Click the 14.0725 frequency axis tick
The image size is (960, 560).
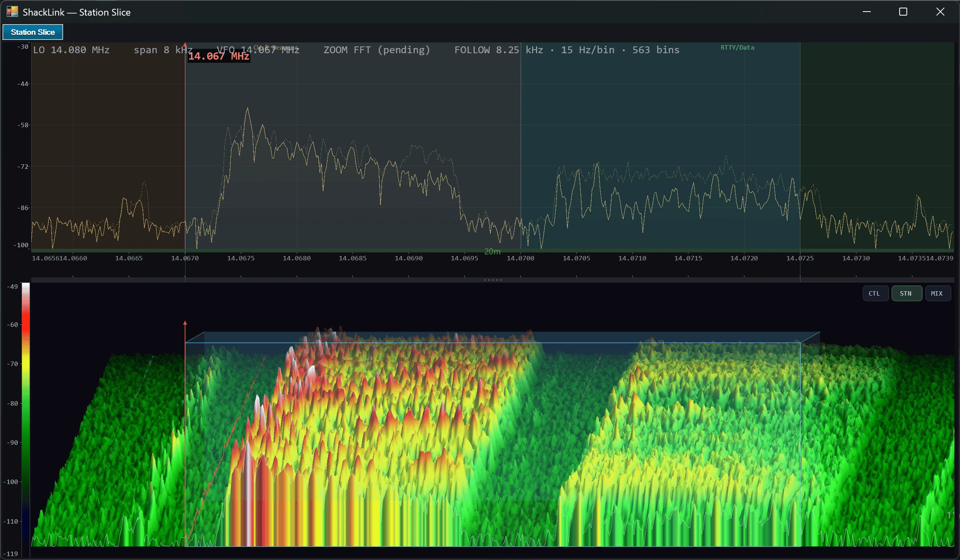pyautogui.click(x=800, y=258)
